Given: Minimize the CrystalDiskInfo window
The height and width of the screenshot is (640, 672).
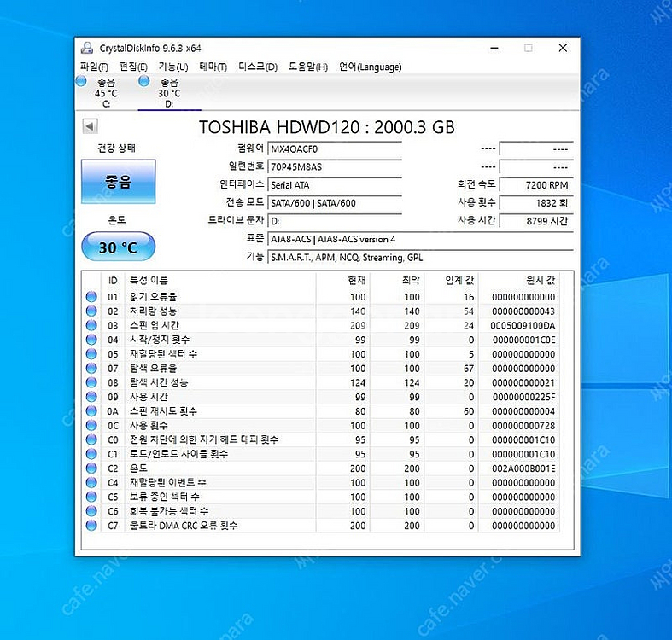Looking at the screenshot, I should pos(494,48).
